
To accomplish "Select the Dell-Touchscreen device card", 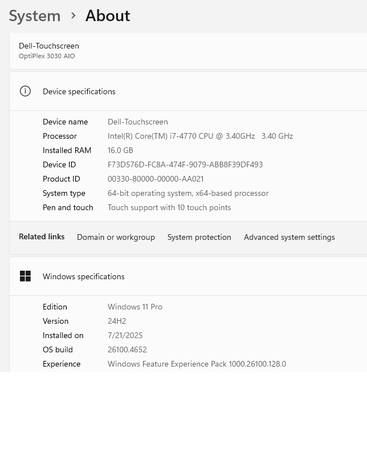I will point(188,51).
